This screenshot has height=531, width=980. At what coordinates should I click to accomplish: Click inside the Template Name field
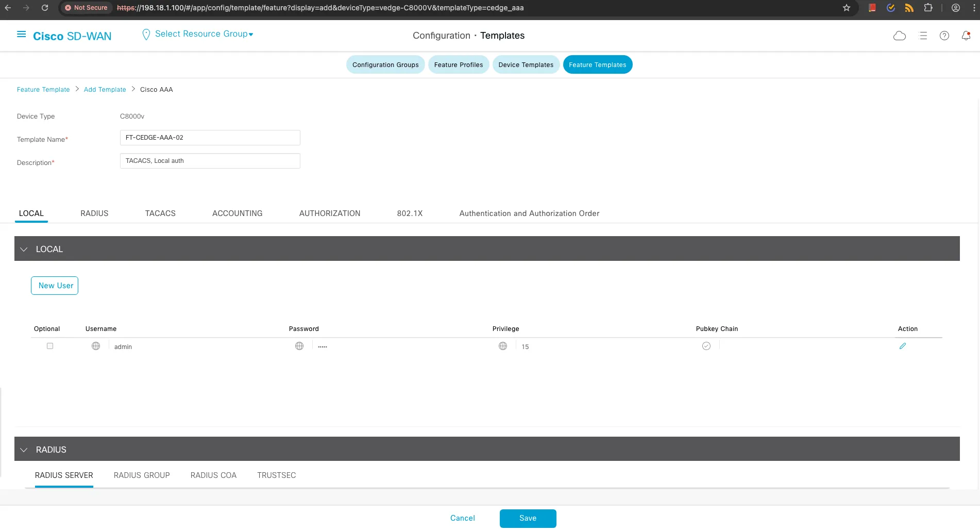(x=209, y=137)
